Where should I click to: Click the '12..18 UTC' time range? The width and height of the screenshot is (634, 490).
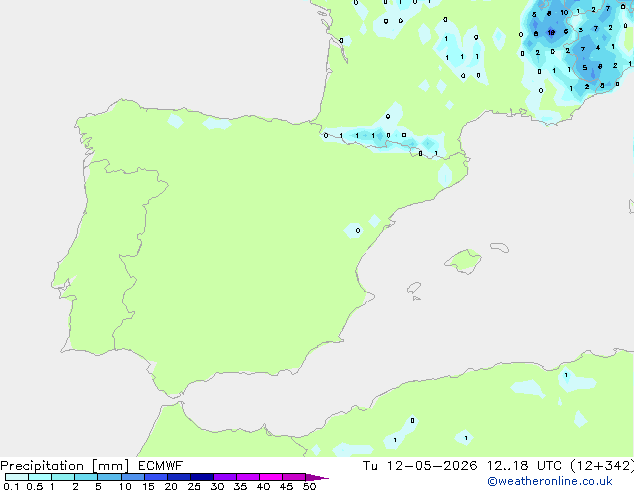524,466
